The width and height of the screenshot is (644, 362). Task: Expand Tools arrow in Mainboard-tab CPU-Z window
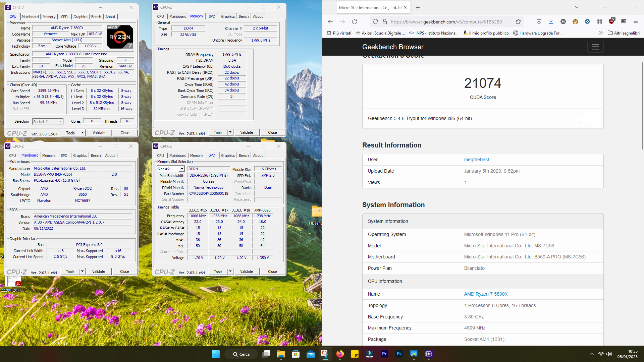click(x=82, y=271)
